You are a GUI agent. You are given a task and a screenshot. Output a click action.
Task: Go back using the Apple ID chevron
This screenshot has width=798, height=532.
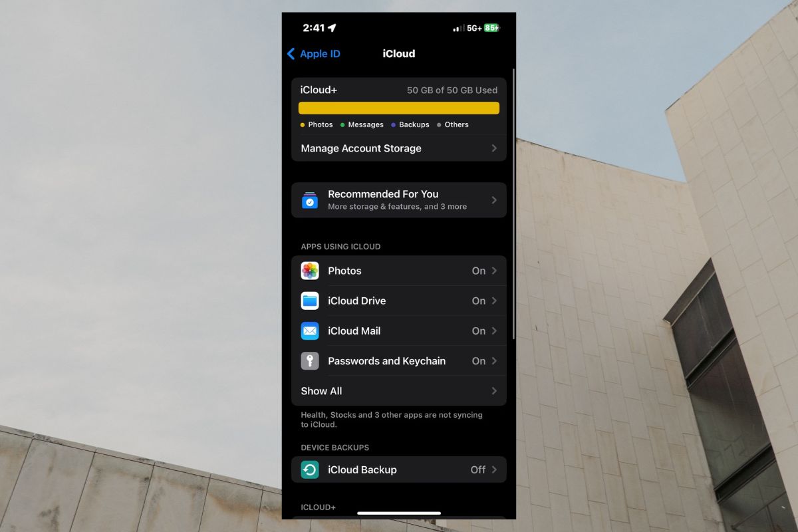pyautogui.click(x=291, y=54)
